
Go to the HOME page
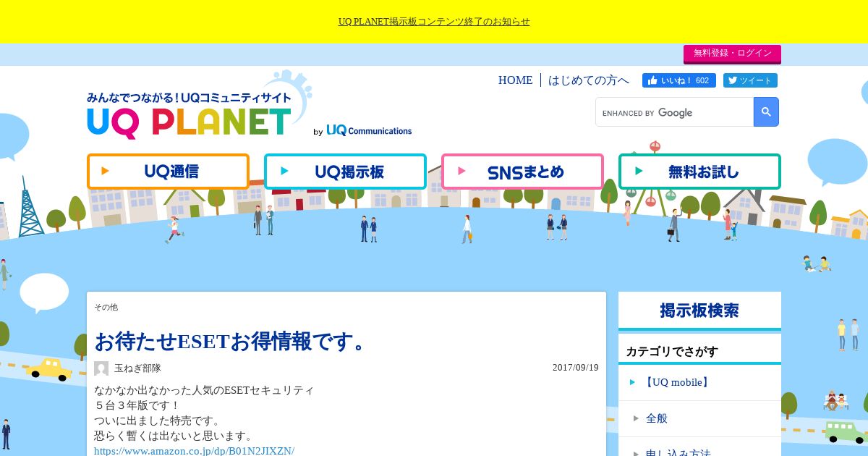(515, 80)
